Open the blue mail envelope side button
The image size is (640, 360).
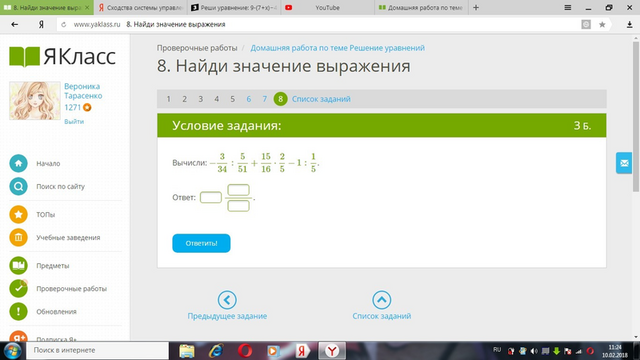click(x=624, y=163)
